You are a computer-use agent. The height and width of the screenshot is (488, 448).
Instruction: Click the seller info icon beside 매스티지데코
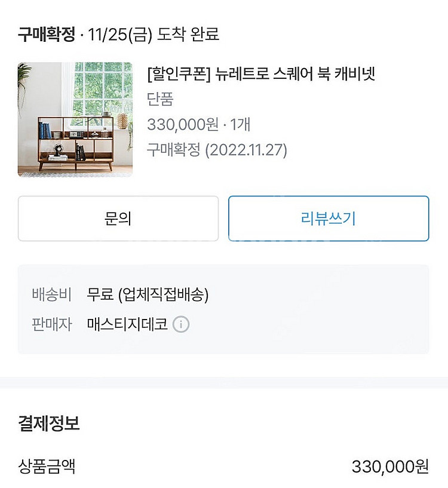(x=181, y=324)
